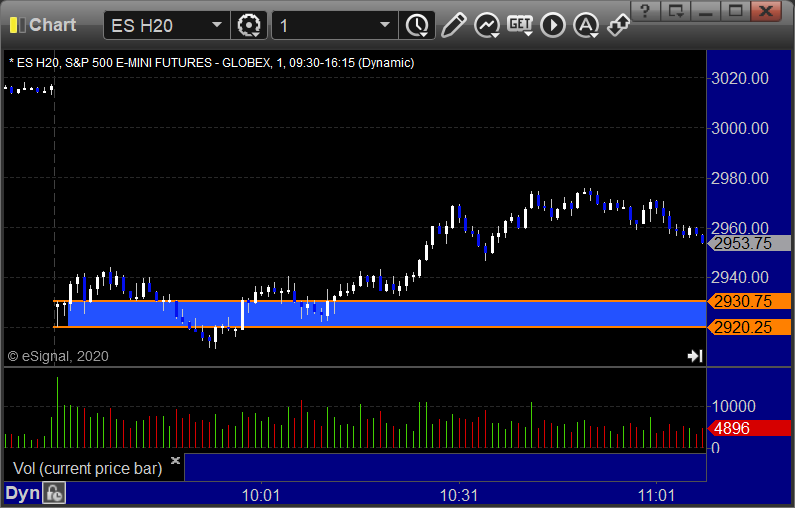Select the blue shaded price zone

[x=386, y=314]
